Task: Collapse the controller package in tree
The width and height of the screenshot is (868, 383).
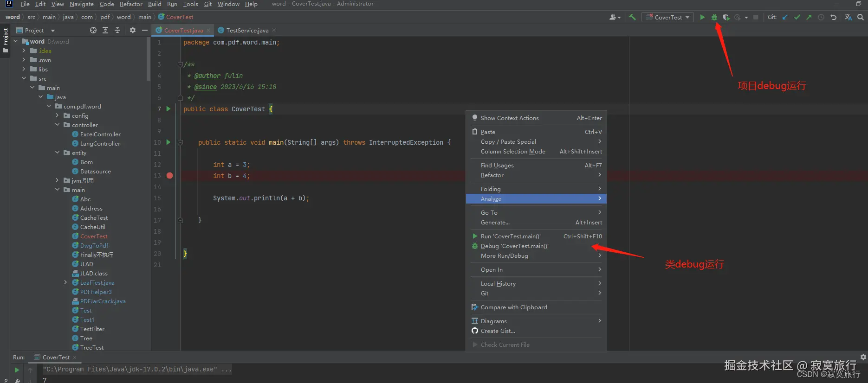Action: point(58,125)
